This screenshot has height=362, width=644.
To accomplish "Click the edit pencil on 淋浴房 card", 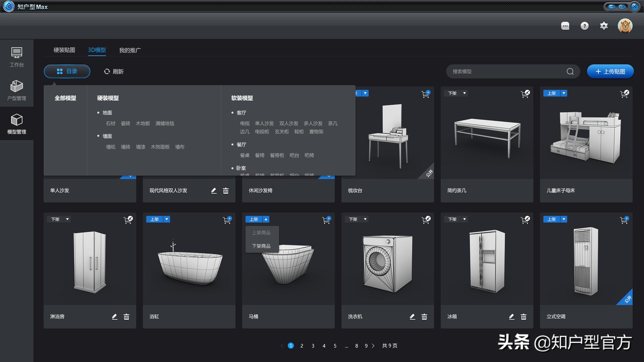I will (114, 317).
